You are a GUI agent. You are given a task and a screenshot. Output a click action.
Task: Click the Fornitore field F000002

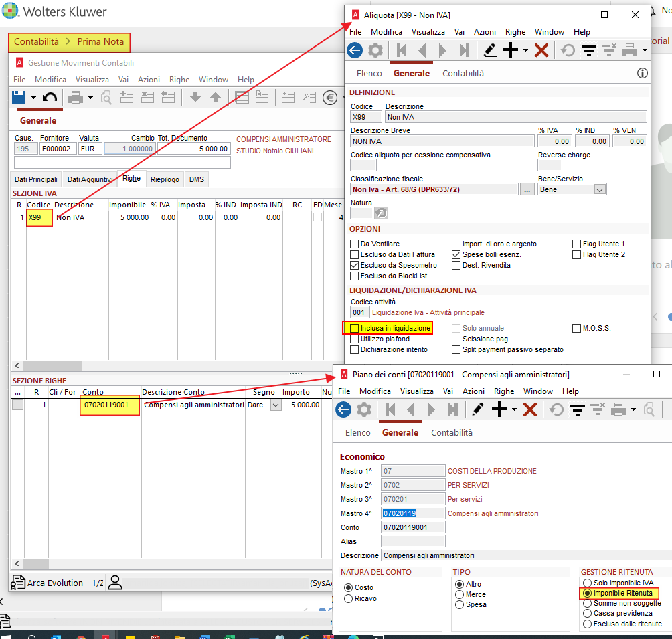58,149
